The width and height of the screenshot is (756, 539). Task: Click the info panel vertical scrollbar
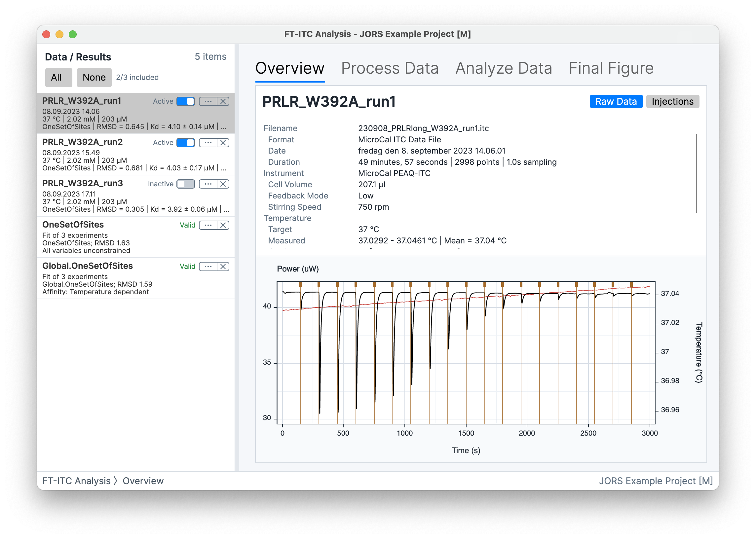pyautogui.click(x=696, y=173)
